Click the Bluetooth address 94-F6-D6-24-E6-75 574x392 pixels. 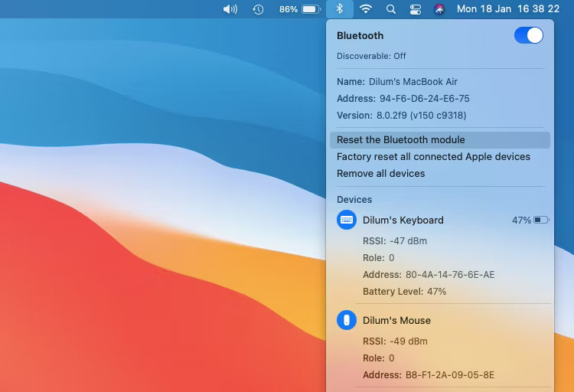click(x=424, y=99)
